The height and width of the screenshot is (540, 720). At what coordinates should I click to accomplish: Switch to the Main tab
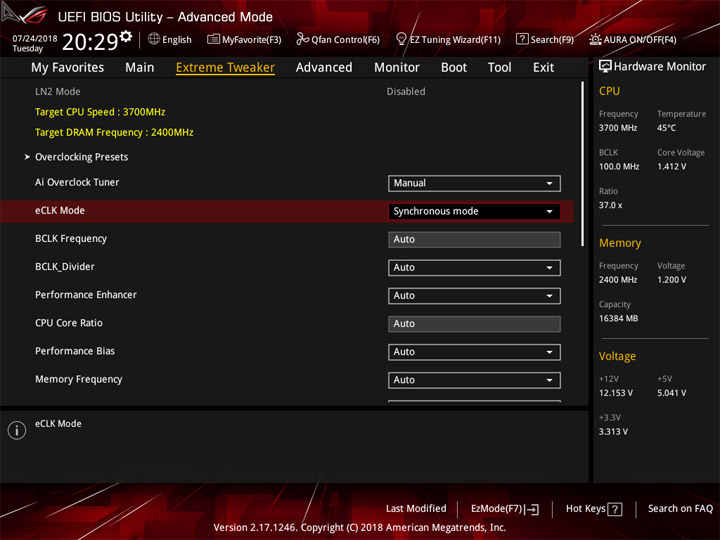140,68
